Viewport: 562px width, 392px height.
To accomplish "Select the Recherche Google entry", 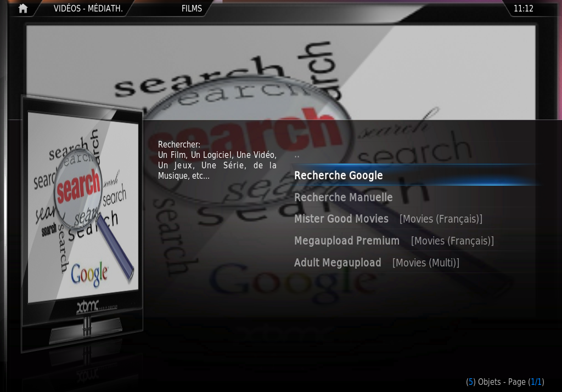I will [415, 175].
